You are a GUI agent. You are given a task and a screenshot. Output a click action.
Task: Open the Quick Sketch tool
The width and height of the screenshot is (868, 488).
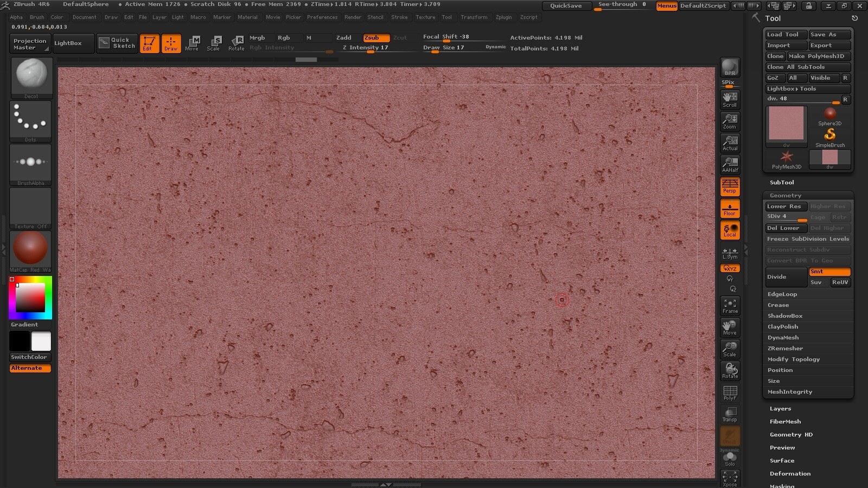pyautogui.click(x=117, y=43)
